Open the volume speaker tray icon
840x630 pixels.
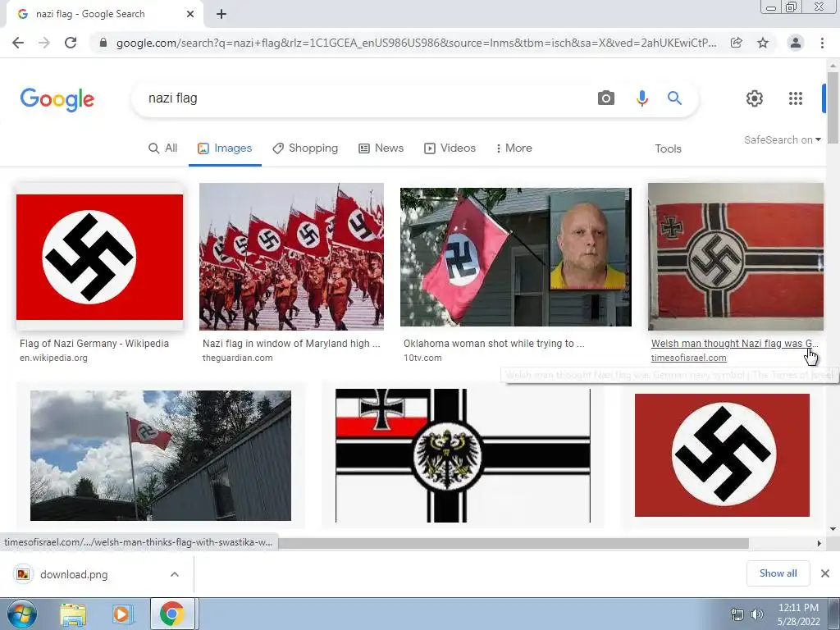[x=757, y=614]
